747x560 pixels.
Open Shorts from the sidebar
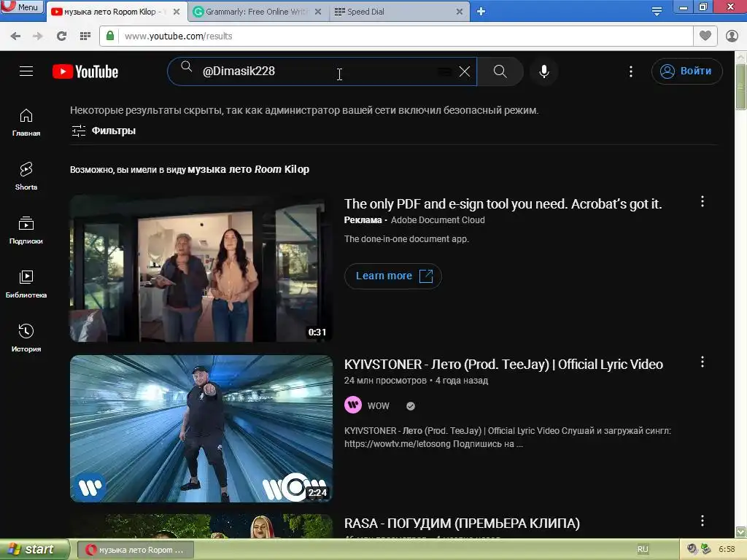pyautogui.click(x=26, y=176)
